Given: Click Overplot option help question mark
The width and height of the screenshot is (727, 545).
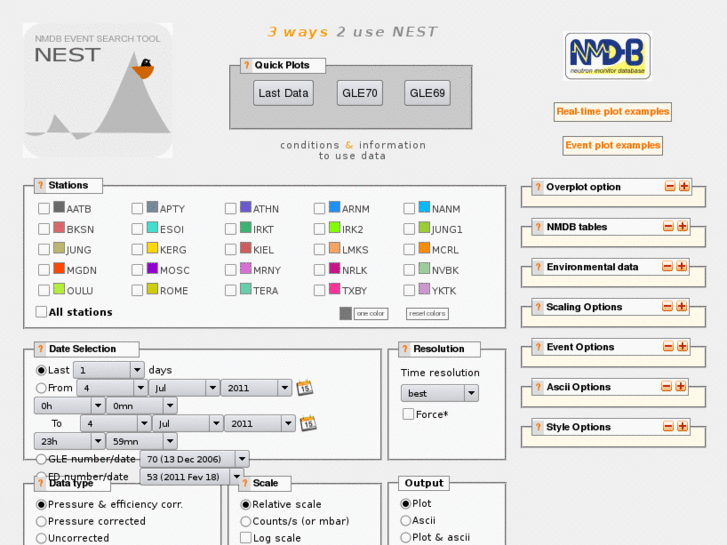Looking at the screenshot, I should click(538, 187).
